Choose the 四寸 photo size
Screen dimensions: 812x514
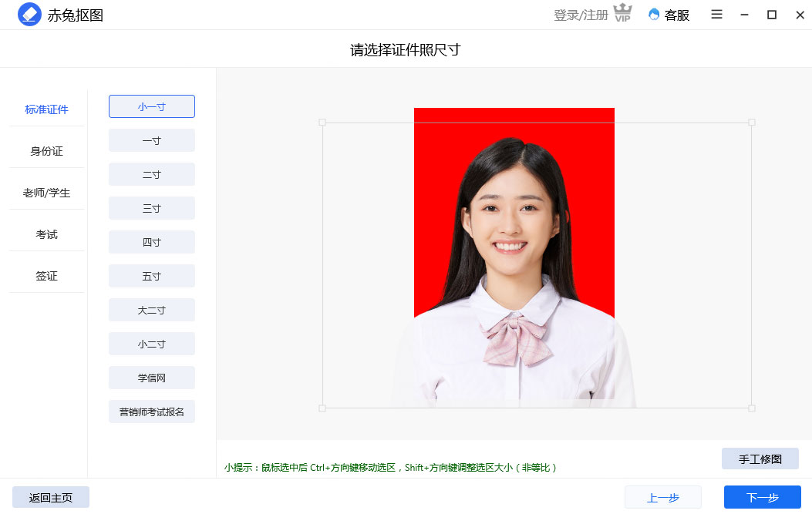click(152, 242)
